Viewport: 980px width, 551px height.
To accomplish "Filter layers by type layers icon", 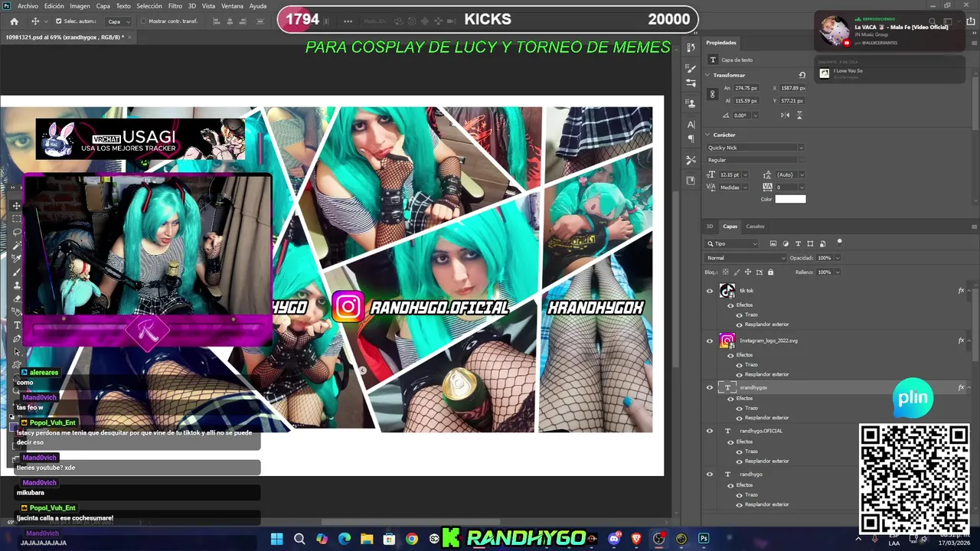I will pos(798,243).
